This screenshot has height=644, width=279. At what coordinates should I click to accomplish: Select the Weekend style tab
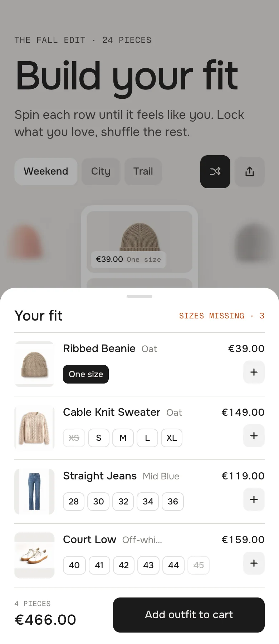46,172
